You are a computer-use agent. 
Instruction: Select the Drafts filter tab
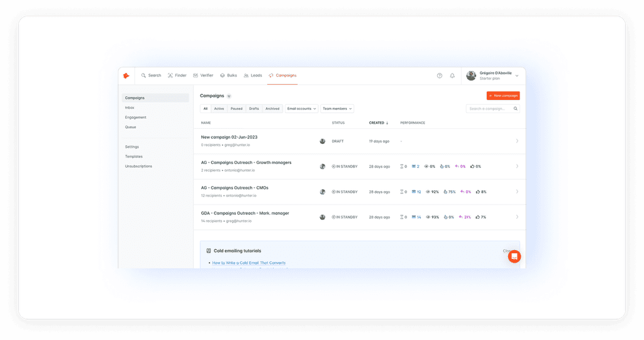254,109
